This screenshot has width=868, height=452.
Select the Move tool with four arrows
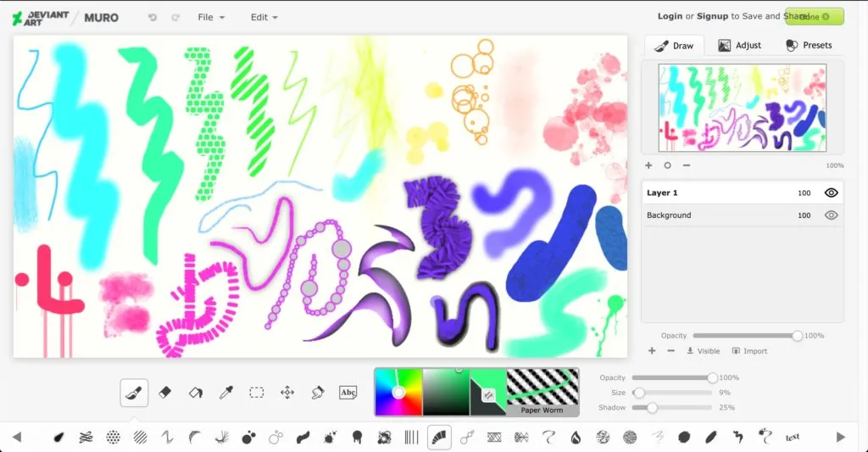coord(287,392)
